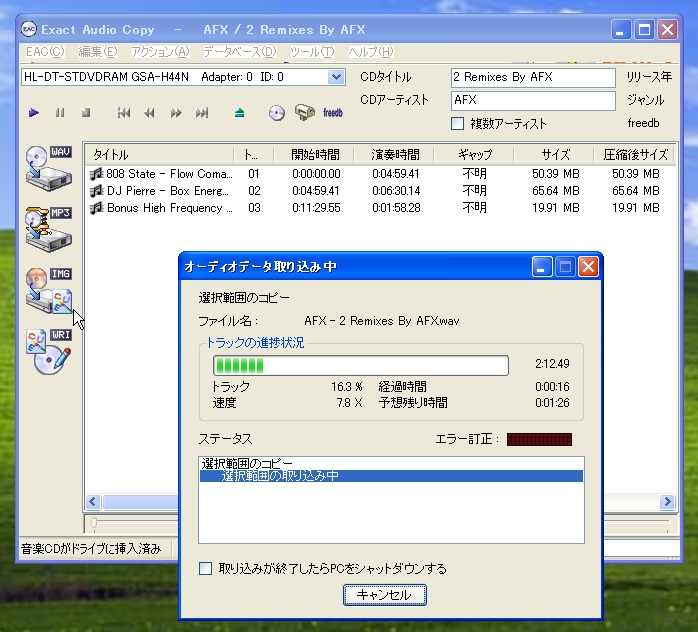Click the freedb text icon in toolbar
698x632 pixels.
pyautogui.click(x=333, y=113)
